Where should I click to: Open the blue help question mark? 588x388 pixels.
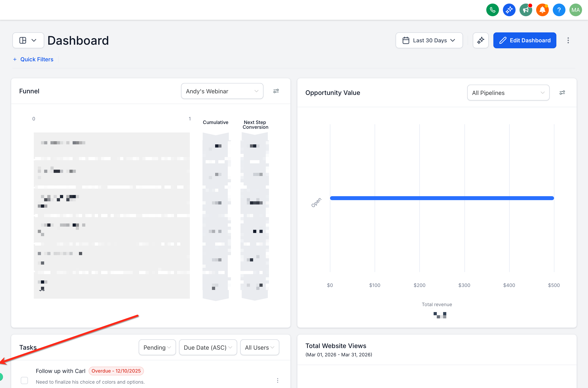559,10
